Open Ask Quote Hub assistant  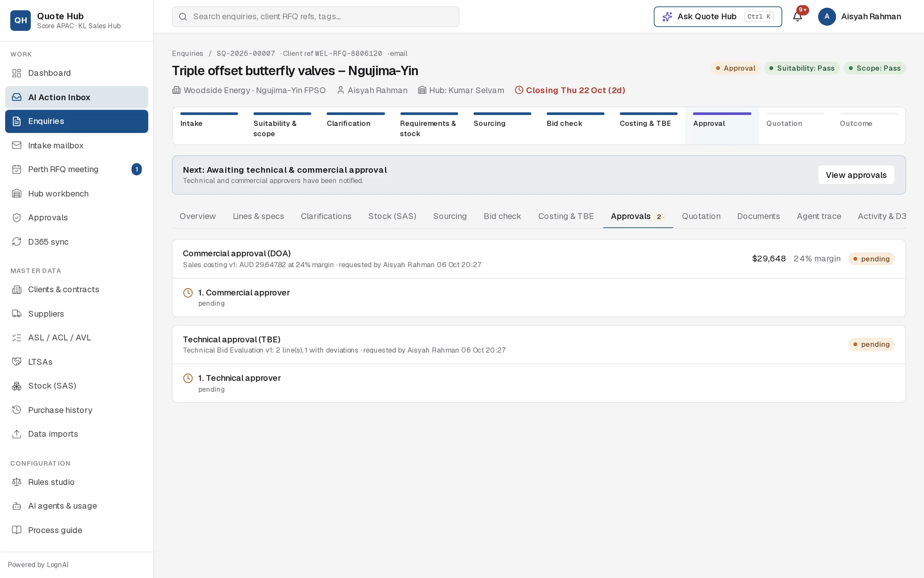718,17
